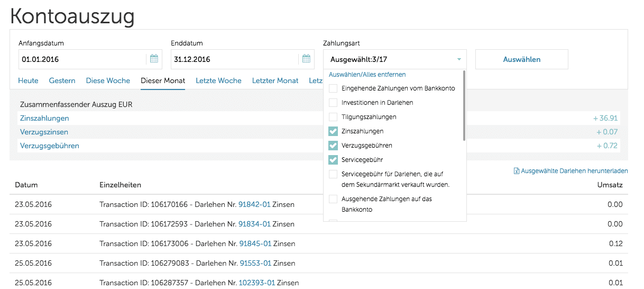Check Investitionen in Darlehen option
Screen dimensions: 644x289
click(333, 103)
